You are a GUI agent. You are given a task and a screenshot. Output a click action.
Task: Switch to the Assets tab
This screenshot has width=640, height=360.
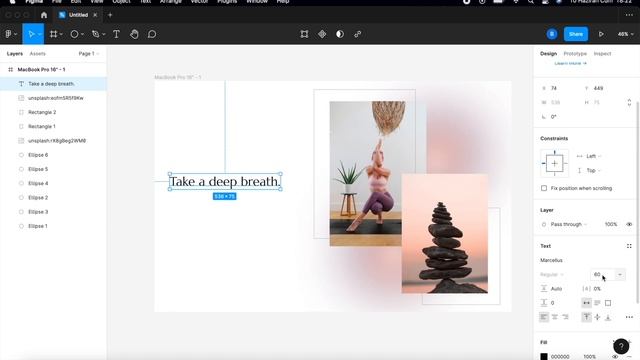(38, 54)
